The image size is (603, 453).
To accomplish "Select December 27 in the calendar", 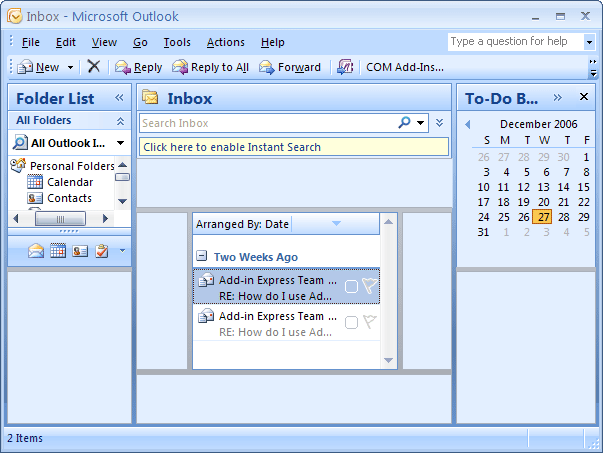I will pyautogui.click(x=543, y=217).
